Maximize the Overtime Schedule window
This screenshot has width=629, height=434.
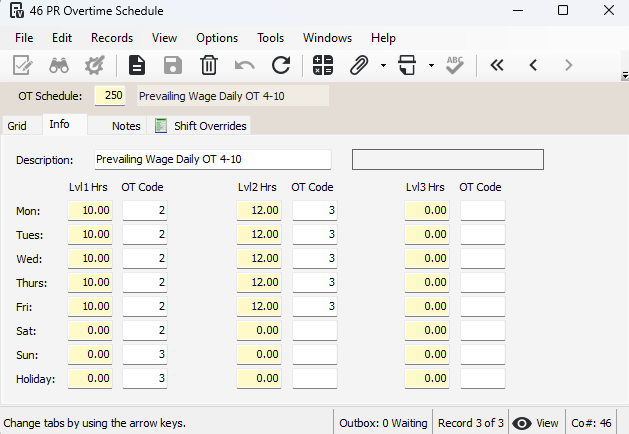pyautogui.click(x=563, y=10)
